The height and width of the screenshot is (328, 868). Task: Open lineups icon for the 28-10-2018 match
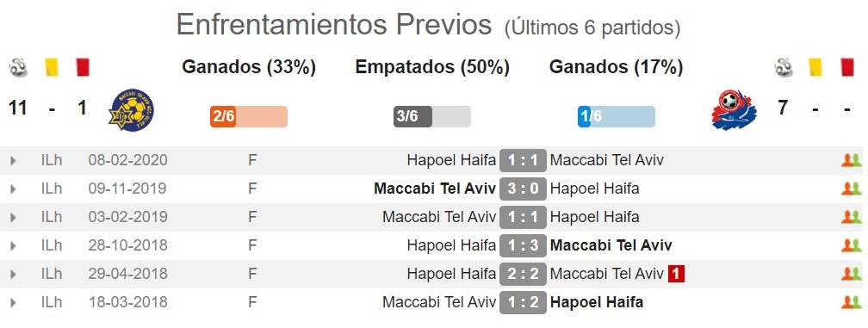click(x=851, y=245)
